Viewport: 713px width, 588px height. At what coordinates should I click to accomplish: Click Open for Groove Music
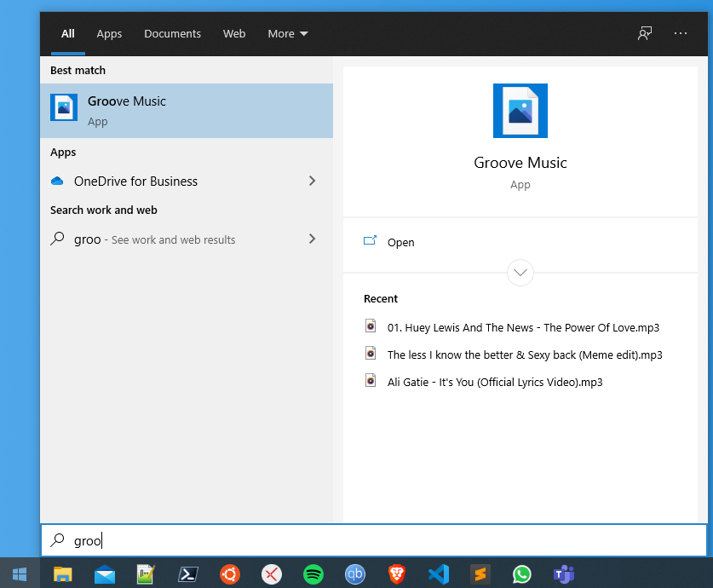click(x=400, y=242)
